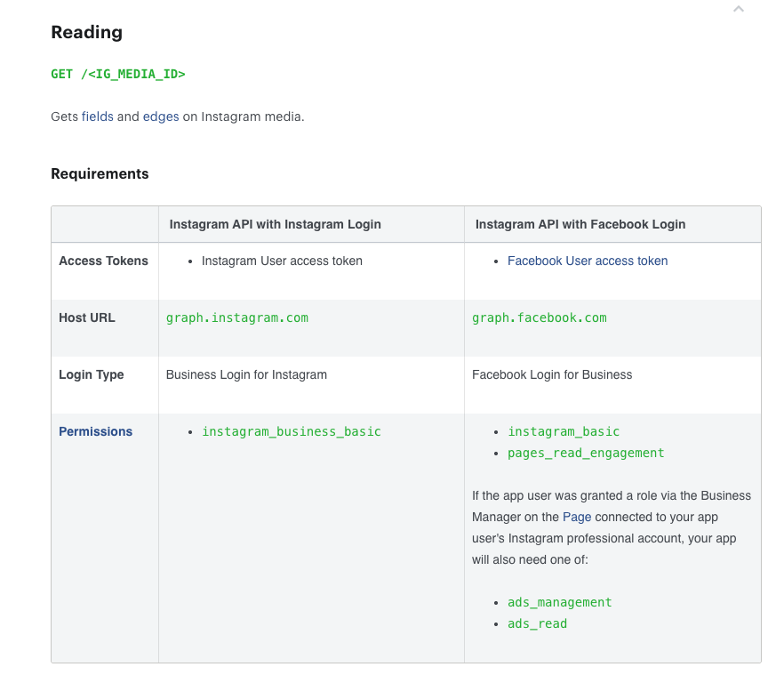784x683 pixels.
Task: Click the GET /<IG_MEDIA_ID> endpoint code
Action: click(x=118, y=74)
